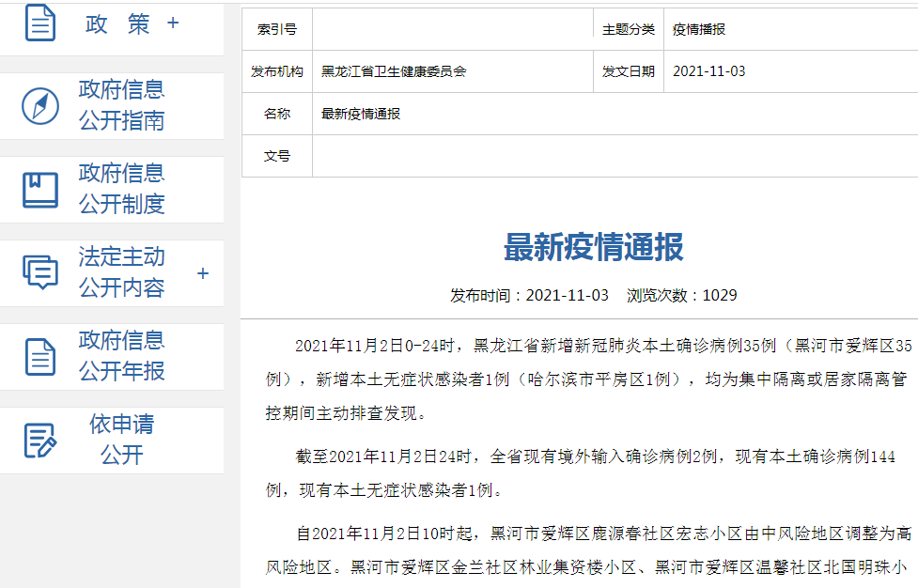Click the 发布时间:2021-11-03 text
Screen dimensions: 918x588
tap(529, 295)
